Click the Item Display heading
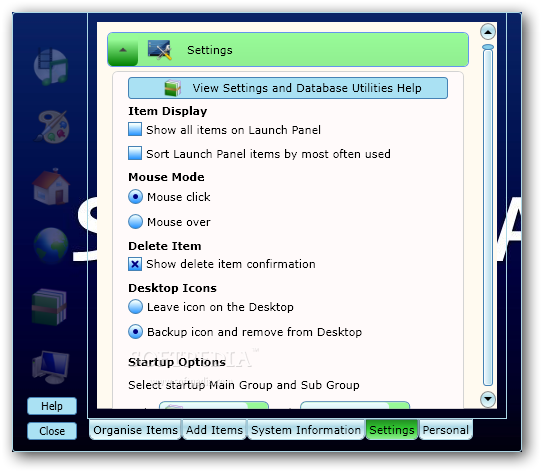 point(168,111)
